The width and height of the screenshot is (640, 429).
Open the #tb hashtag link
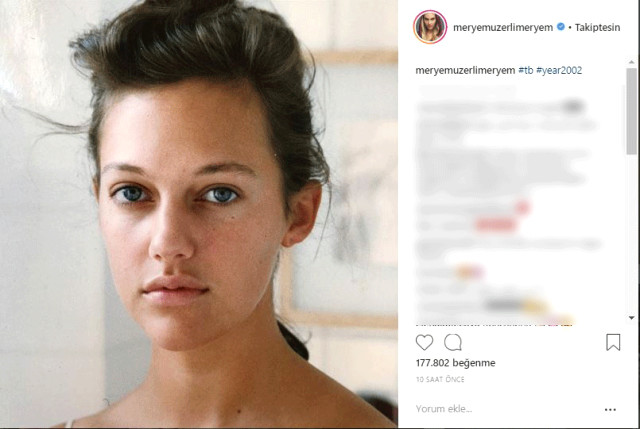pyautogui.click(x=526, y=70)
